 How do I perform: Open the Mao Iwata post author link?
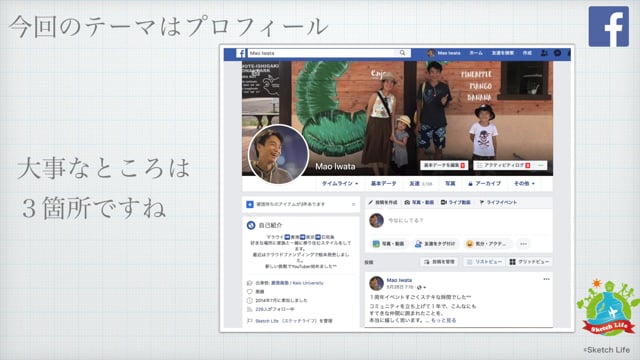pos(399,280)
